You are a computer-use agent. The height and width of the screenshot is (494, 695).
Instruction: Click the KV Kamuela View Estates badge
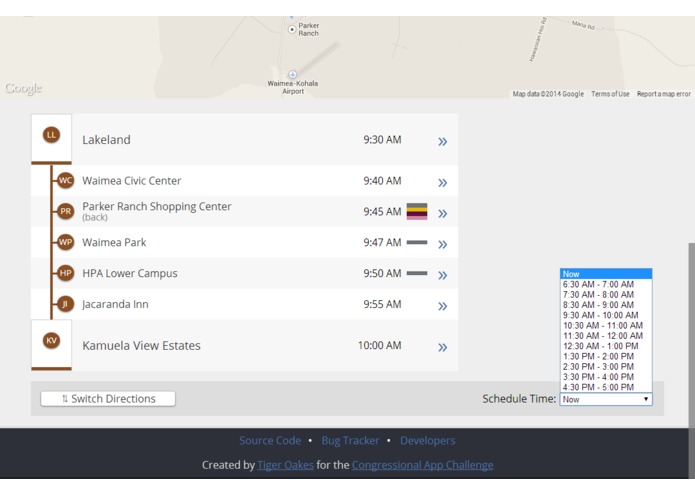(x=51, y=340)
